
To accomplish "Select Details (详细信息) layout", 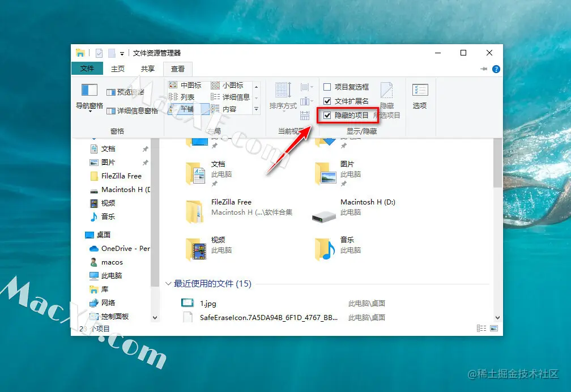I will [231, 97].
